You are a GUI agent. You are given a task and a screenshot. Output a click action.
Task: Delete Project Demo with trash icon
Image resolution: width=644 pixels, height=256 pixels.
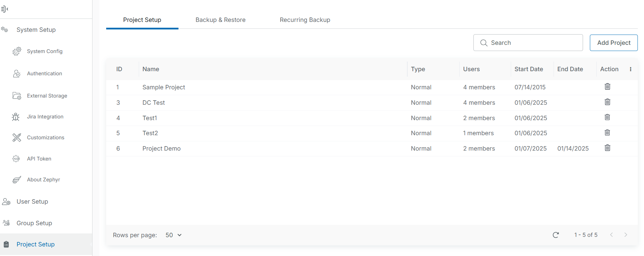(x=607, y=148)
